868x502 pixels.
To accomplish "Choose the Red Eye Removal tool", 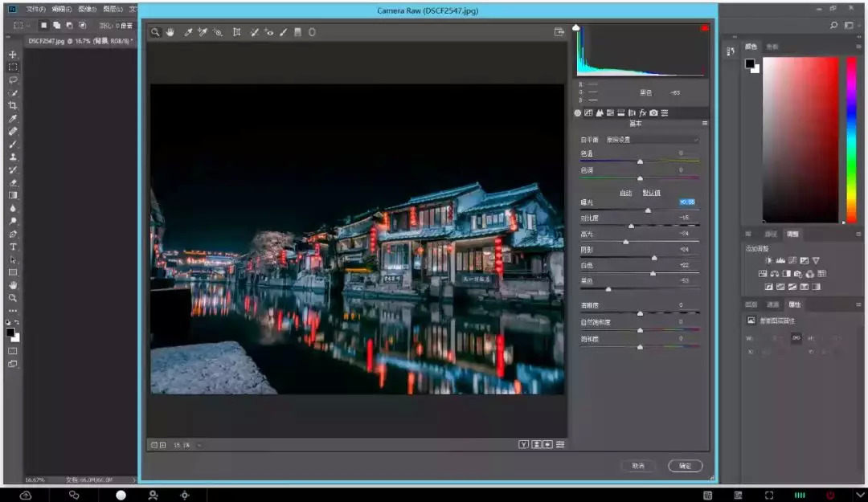I will 268,32.
